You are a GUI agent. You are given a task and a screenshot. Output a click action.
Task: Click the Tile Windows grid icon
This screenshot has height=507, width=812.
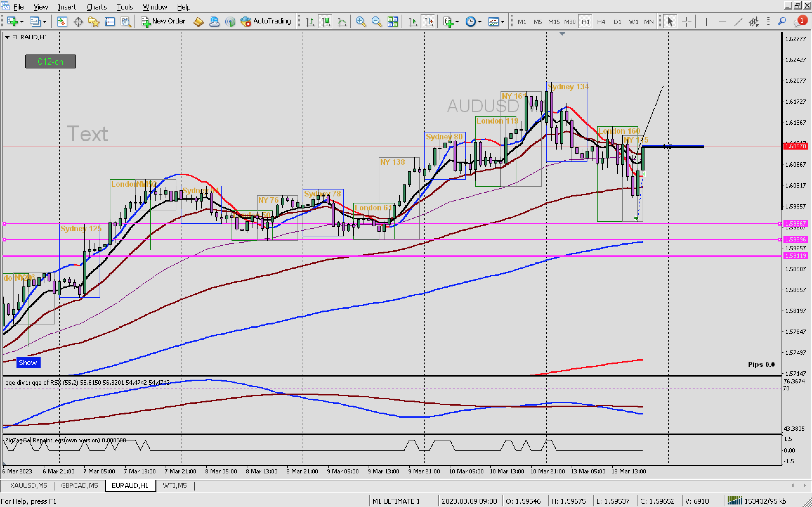[x=392, y=22]
